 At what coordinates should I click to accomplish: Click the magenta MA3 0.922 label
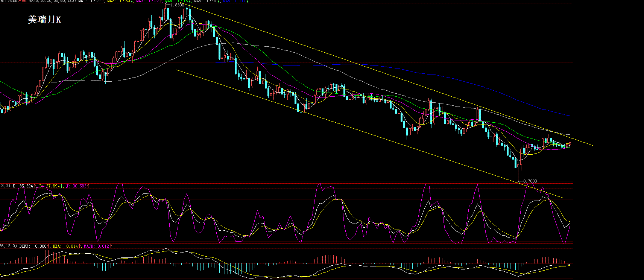tap(149, 1)
